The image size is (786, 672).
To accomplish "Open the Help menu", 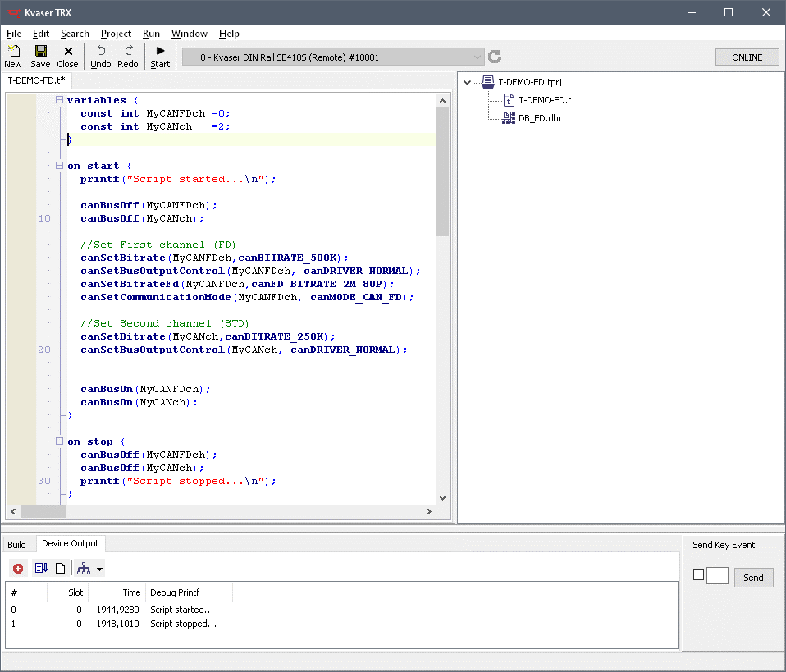I will point(229,34).
